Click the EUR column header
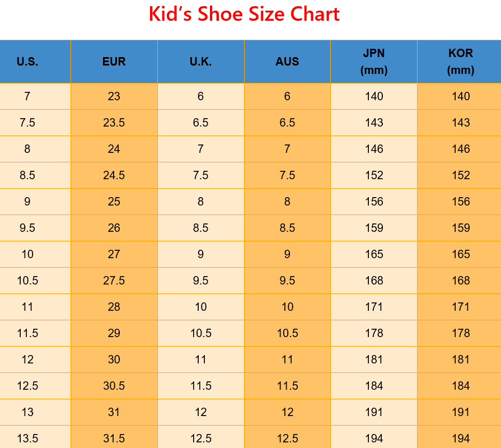Viewport: 501px width, 448px height. click(x=114, y=62)
